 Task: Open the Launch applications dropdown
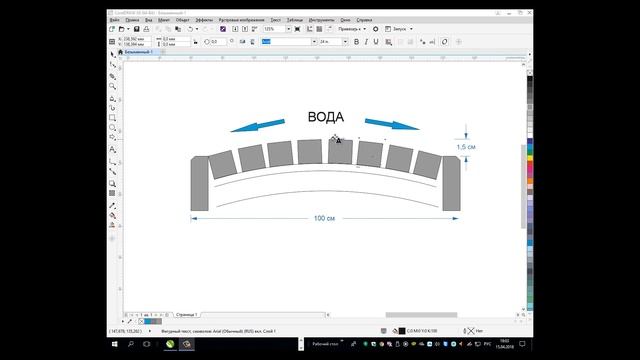pyautogui.click(x=399, y=29)
